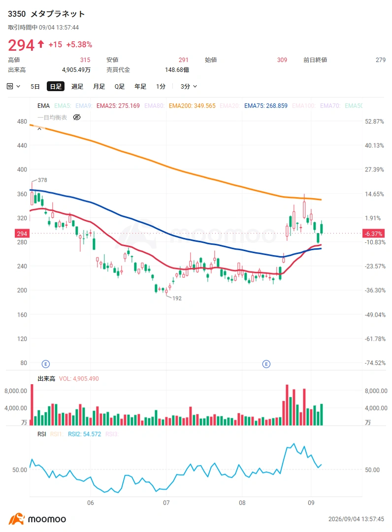The width and height of the screenshot is (392, 532).
Task: Click the earnings E marker near 08
Action: click(x=266, y=364)
